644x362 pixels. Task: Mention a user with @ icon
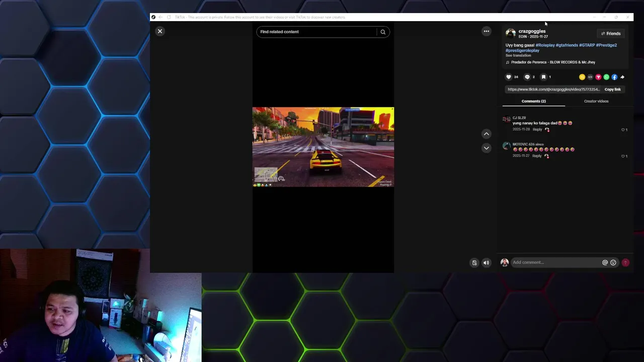click(605, 262)
